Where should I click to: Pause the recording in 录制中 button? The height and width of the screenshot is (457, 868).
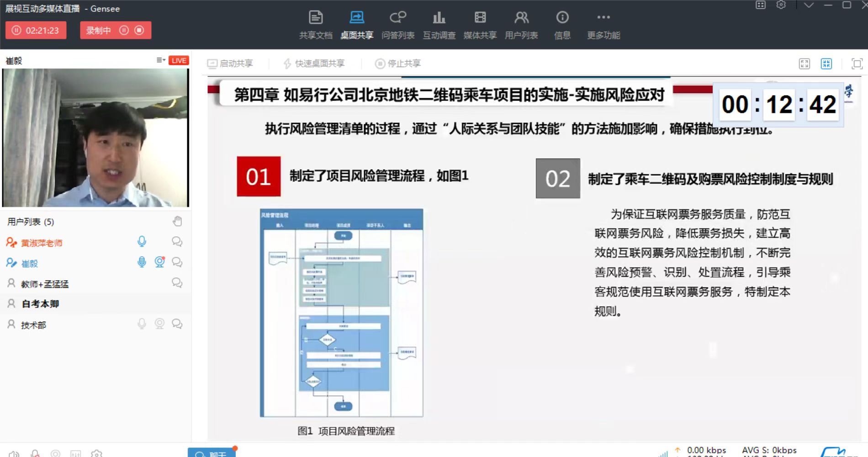(124, 30)
